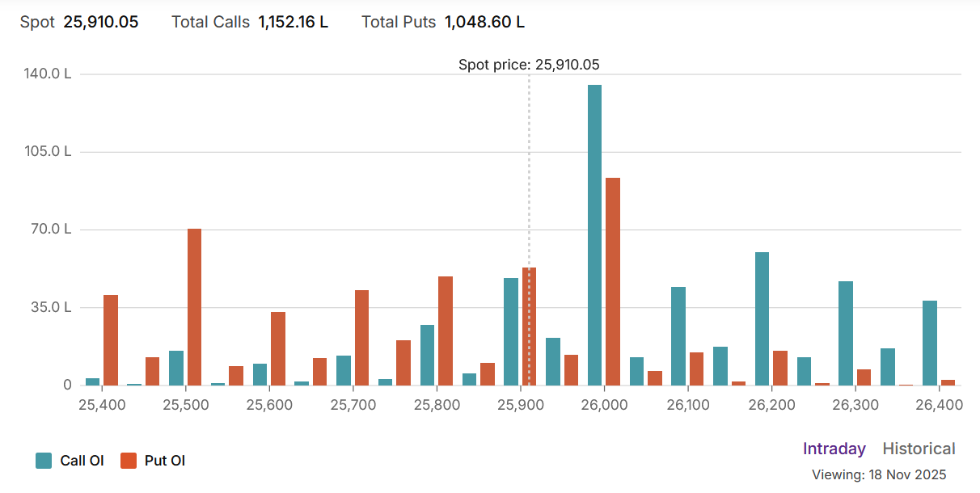This screenshot has height=493, width=980.
Task: Switch to the Historical view
Action: (919, 449)
